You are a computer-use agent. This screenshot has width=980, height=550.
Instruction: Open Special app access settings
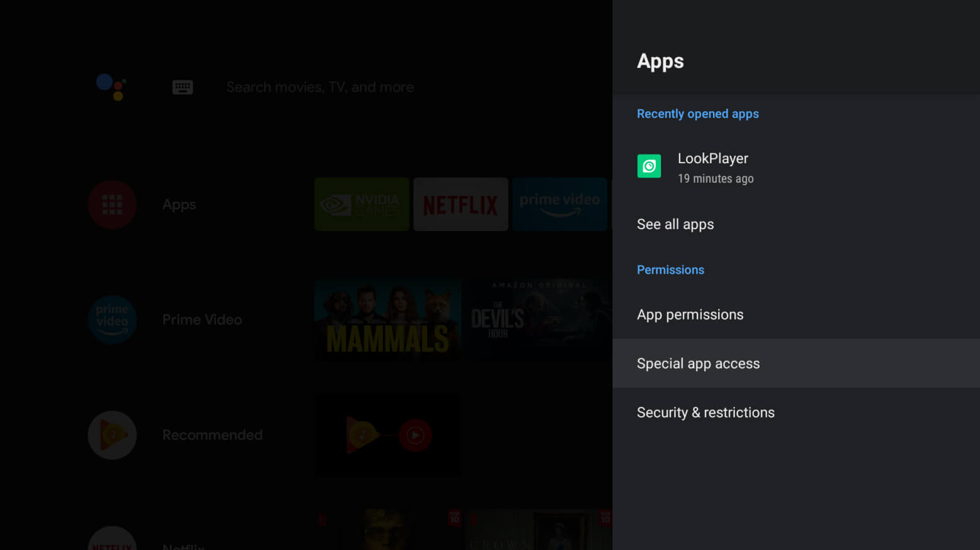[698, 363]
